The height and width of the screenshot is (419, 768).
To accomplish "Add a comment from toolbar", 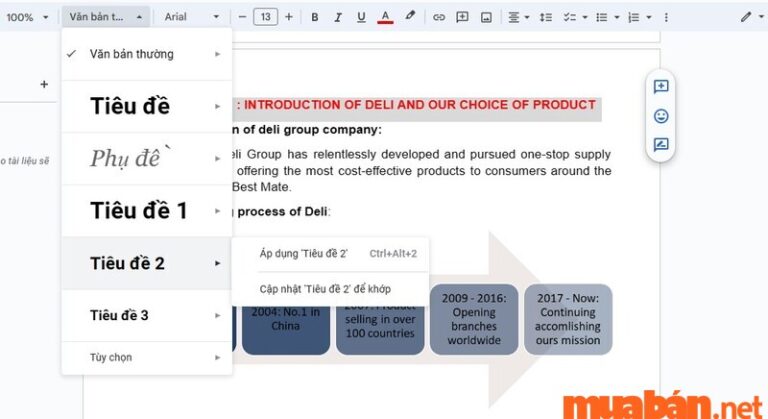I will pos(462,17).
